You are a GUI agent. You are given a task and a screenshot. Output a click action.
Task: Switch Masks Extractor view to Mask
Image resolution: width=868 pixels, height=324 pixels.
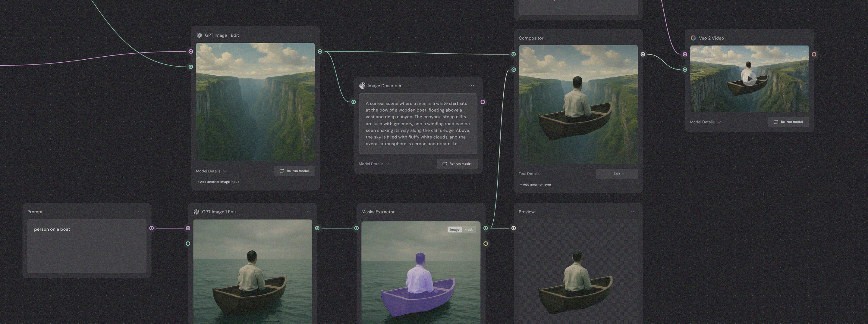(x=468, y=230)
